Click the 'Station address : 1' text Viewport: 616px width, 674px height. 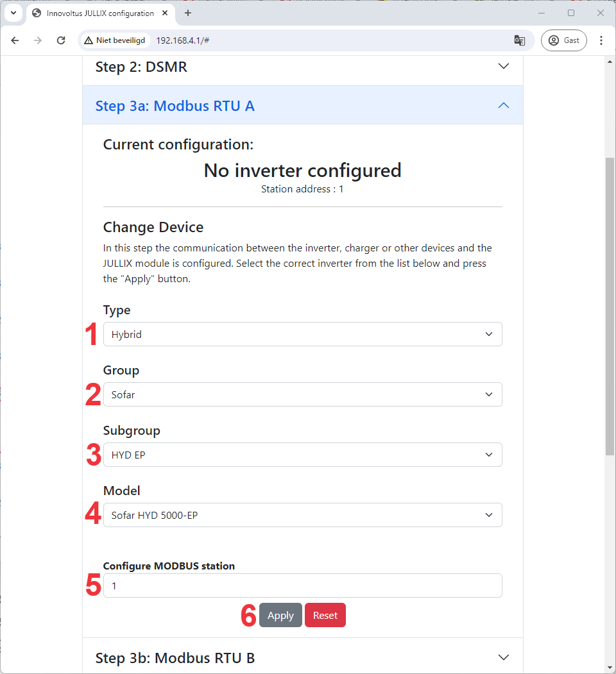point(302,189)
